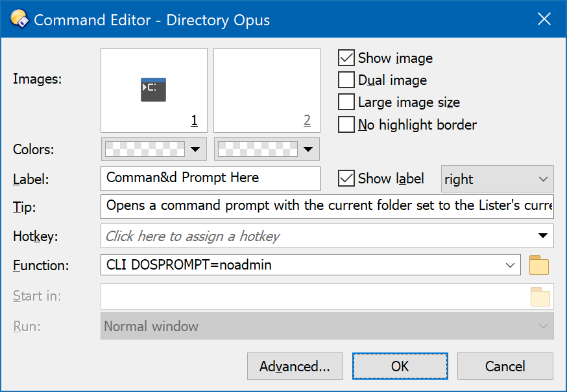
Task: Open the Function combo box list
Action: pos(510,265)
